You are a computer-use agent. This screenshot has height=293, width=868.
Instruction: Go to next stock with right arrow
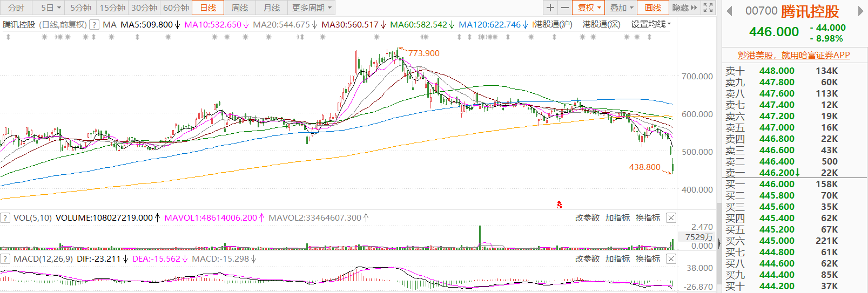tap(860, 11)
